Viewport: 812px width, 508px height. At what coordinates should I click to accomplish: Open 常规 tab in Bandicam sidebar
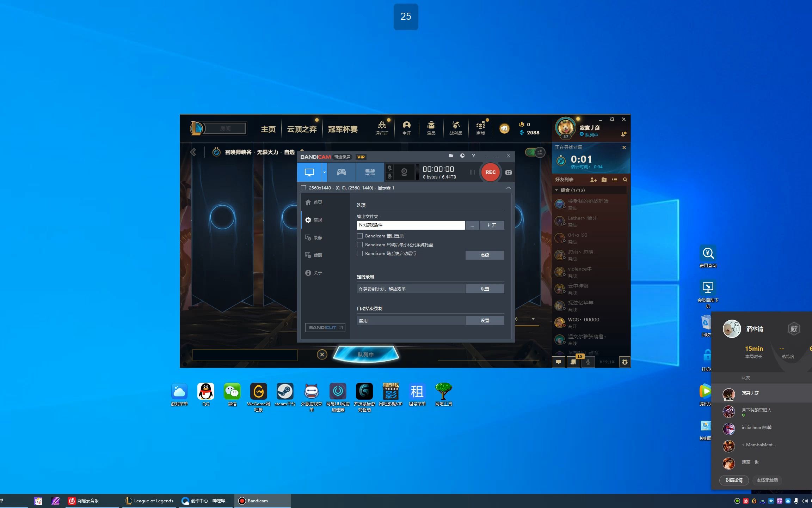pos(314,220)
